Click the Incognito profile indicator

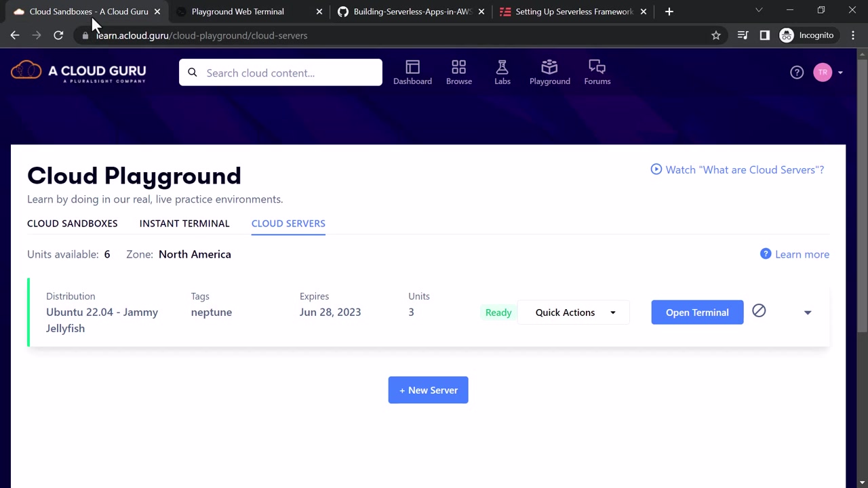(x=807, y=35)
